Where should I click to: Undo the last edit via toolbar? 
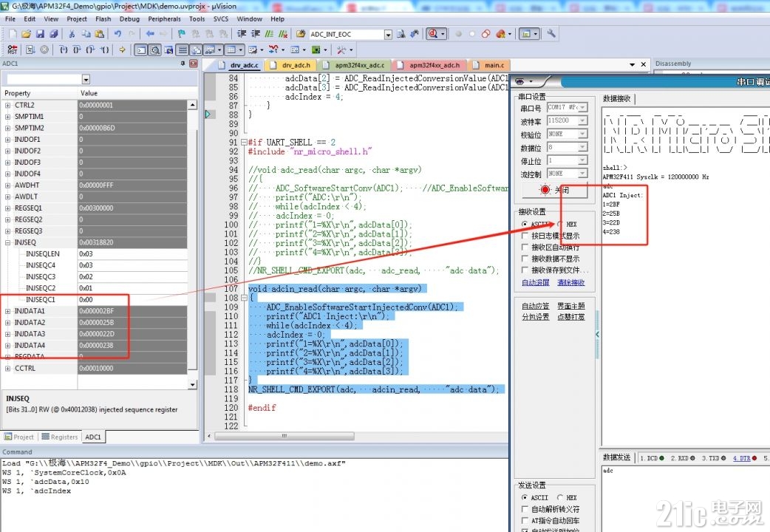coord(117,34)
